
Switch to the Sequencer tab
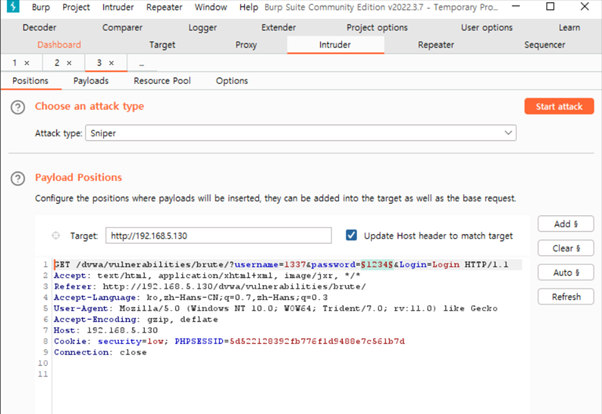click(544, 45)
